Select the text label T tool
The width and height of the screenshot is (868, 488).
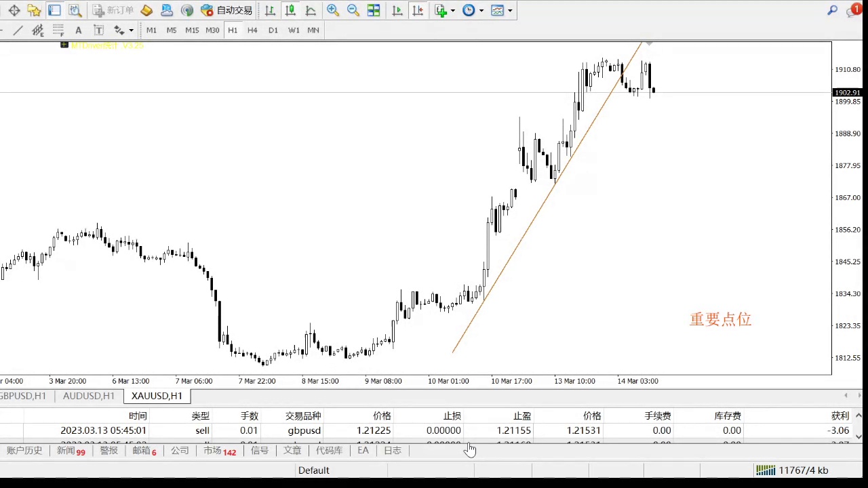[x=99, y=30]
